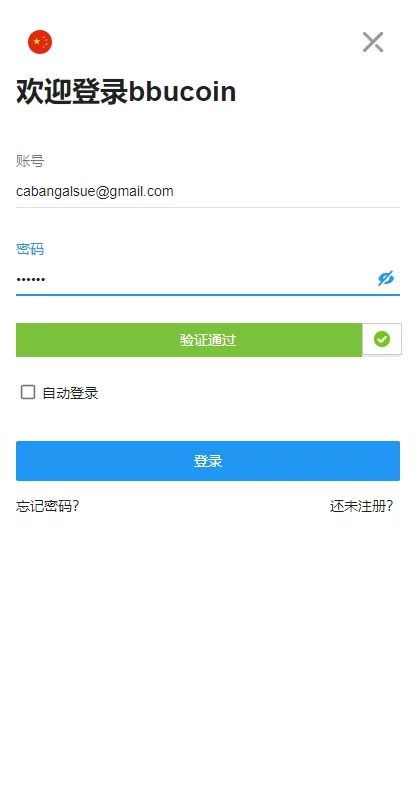
Task: Click the 自动登录 label text
Action: pos(70,393)
